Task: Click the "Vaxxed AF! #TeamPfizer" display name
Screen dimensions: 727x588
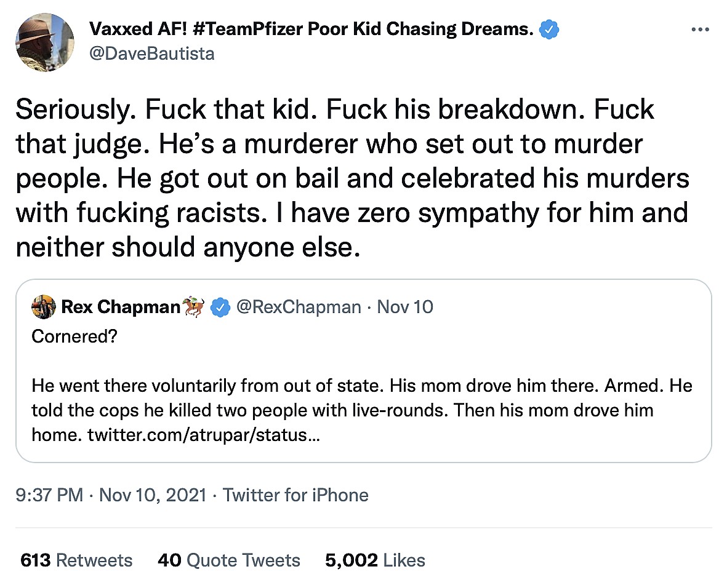Action: coord(311,29)
